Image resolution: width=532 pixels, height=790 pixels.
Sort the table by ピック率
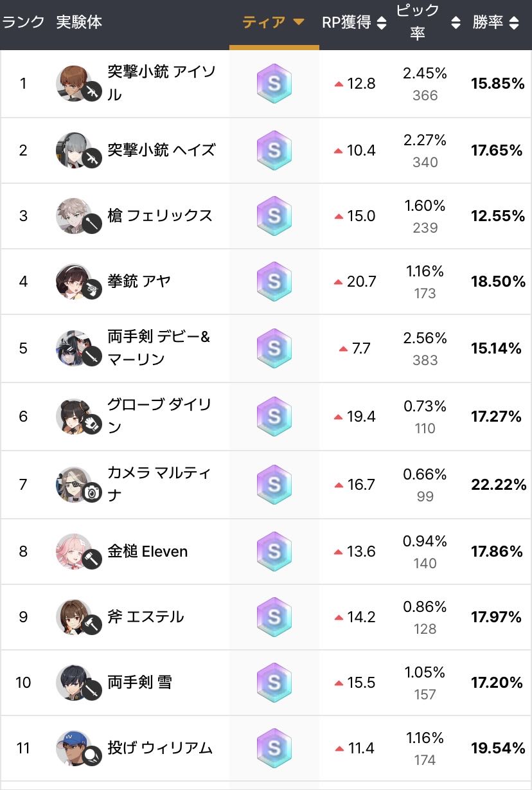click(x=428, y=22)
